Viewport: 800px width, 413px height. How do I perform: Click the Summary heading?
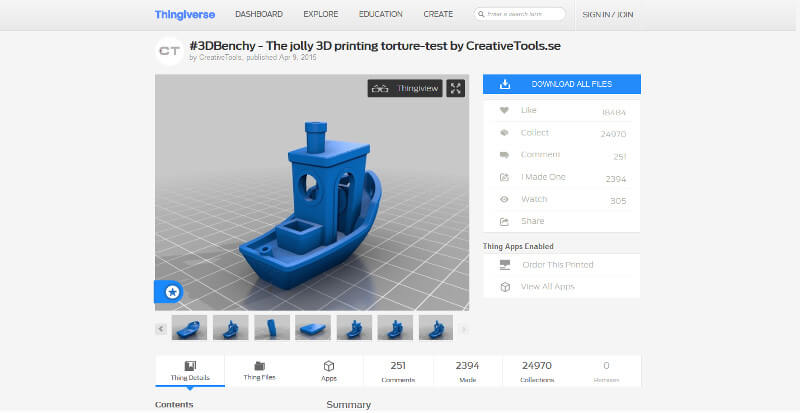coord(348,405)
